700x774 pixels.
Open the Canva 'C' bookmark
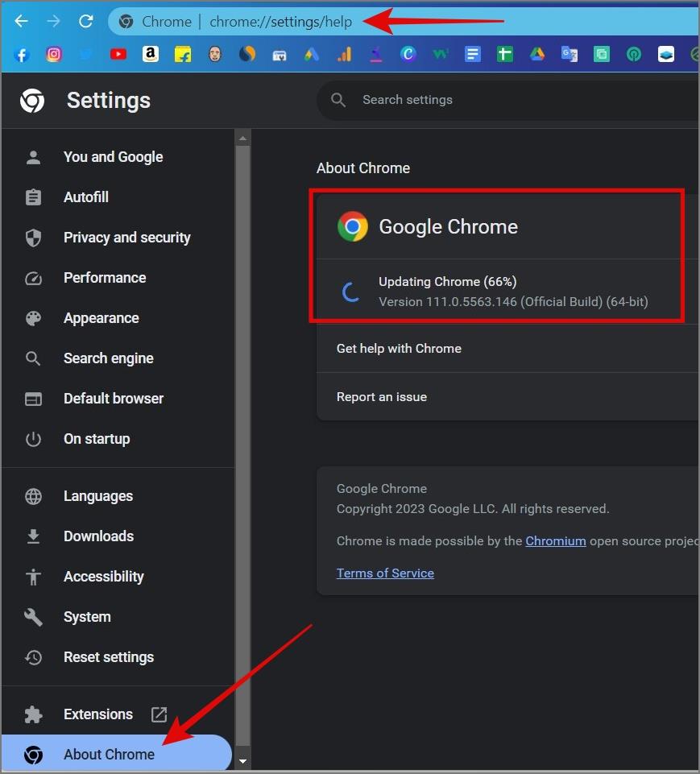[x=408, y=54]
